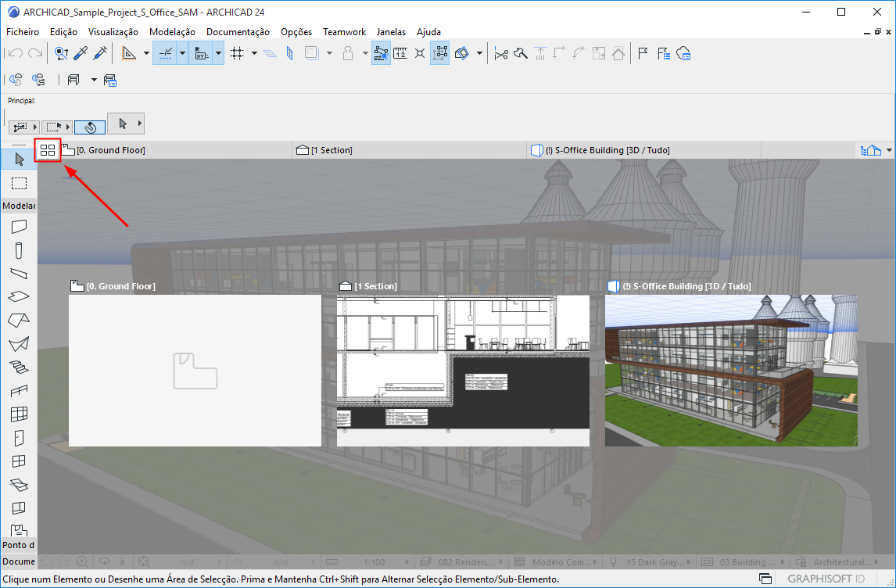Viewport: 896px width, 588px height.
Task: Expand the arrow selection method flyout
Action: pos(140,124)
